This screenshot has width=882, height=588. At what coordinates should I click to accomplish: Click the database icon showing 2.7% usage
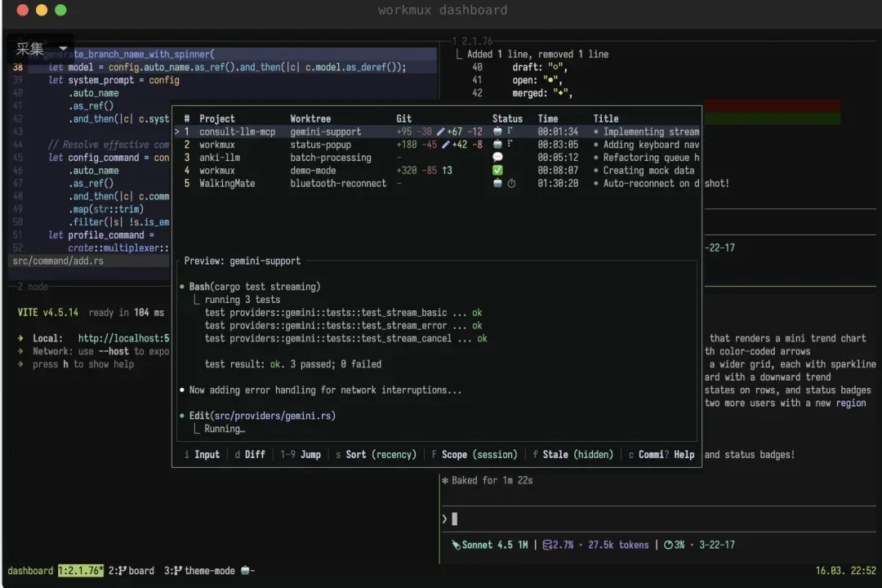coord(546,545)
